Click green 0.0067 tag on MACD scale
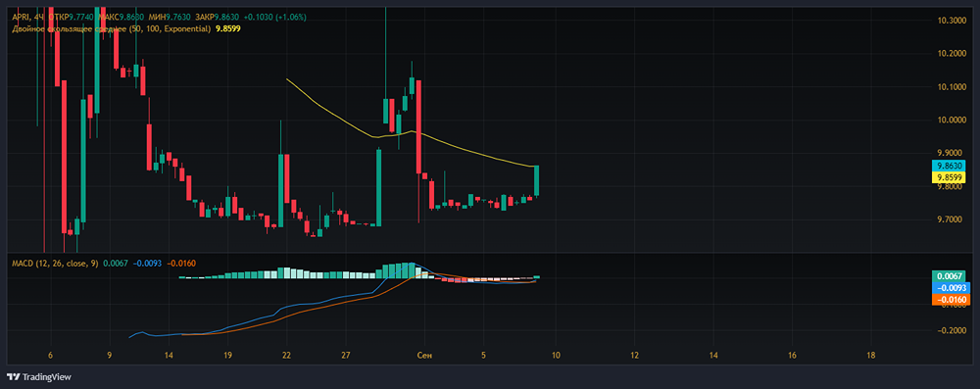The image size is (980, 389). (948, 276)
